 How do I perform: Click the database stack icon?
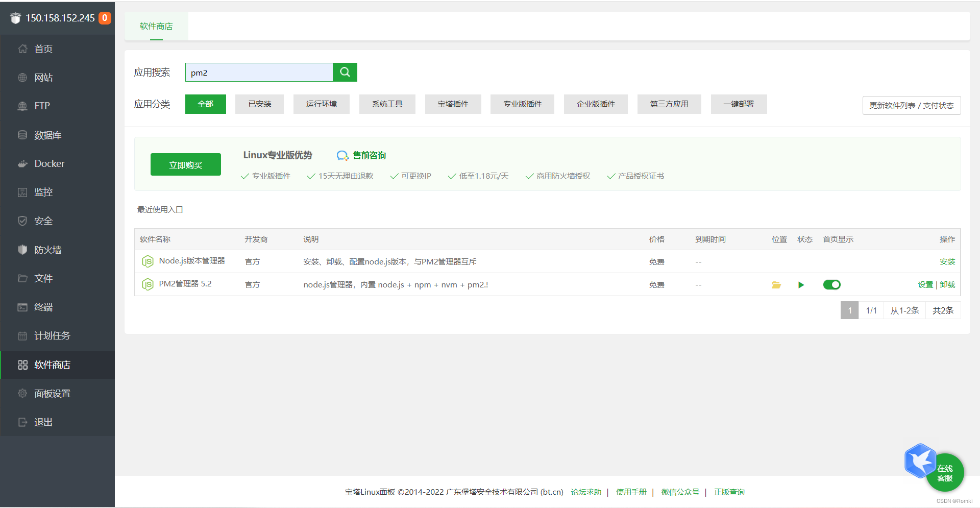coord(22,135)
